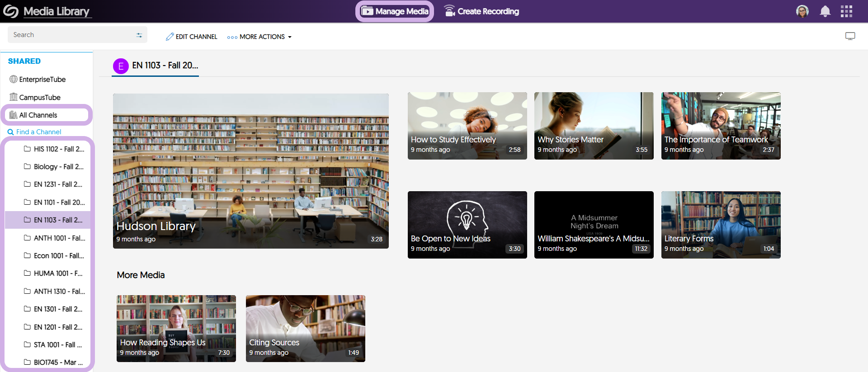
Task: Select All Channels in sidebar
Action: (x=38, y=115)
